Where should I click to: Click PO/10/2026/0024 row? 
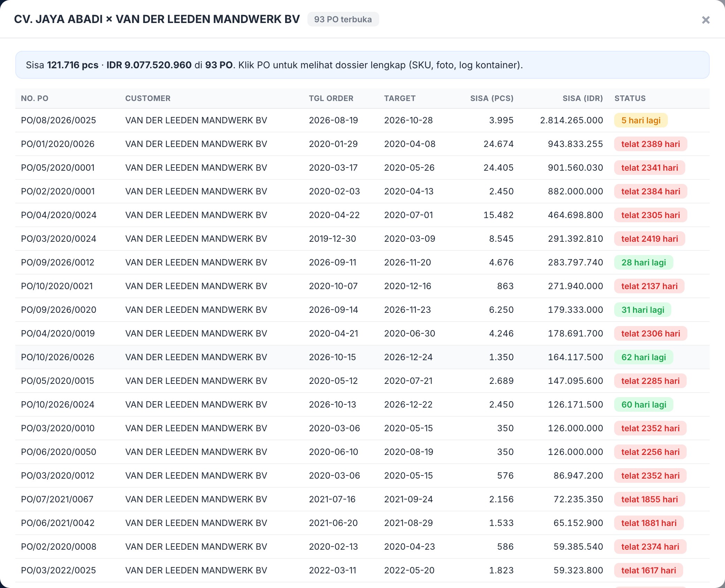coord(362,404)
